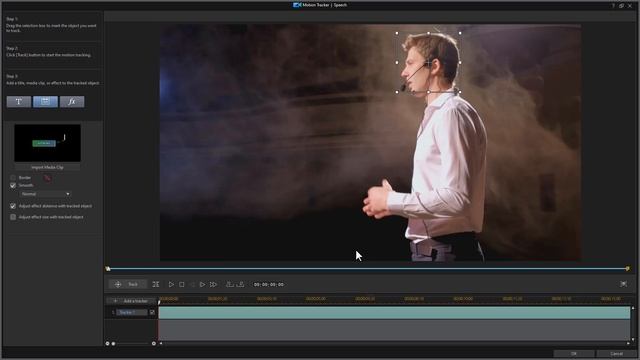Click the help question mark in title bar
640x360 pixels.
pyautogui.click(x=613, y=5)
